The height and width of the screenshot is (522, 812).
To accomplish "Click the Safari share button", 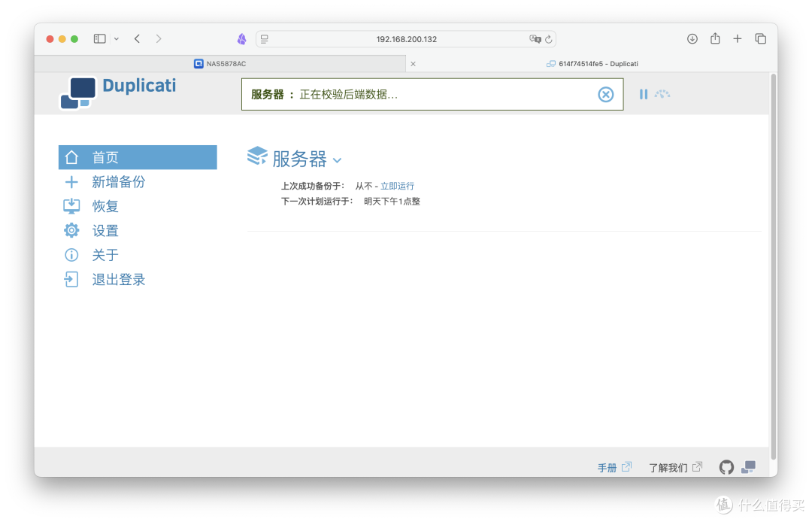I will tap(715, 38).
